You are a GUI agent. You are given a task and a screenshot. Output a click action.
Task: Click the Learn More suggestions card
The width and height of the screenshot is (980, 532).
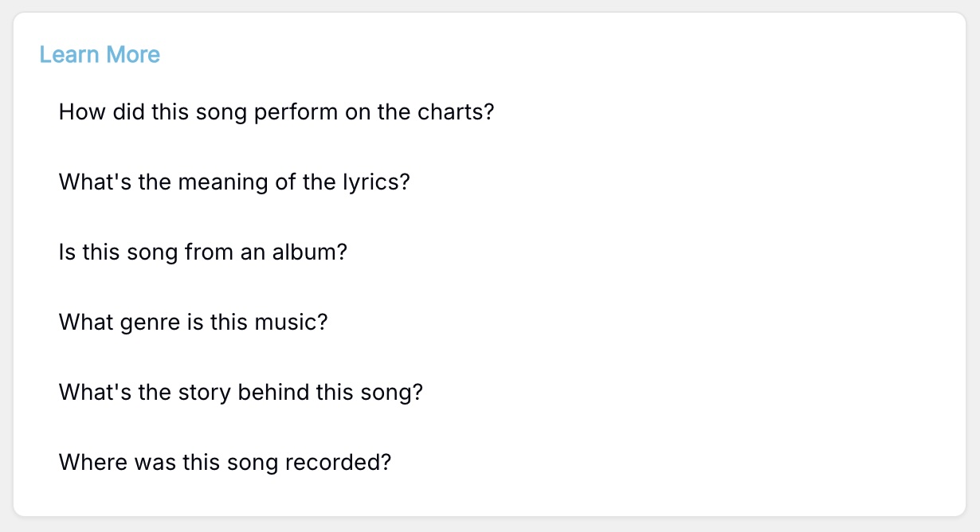[490, 266]
